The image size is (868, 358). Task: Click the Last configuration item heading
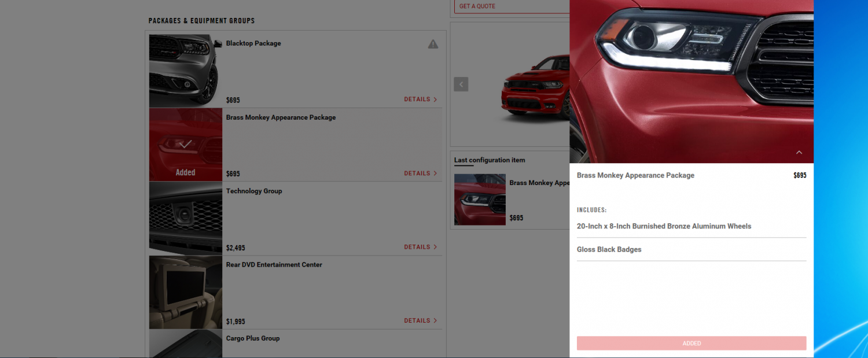coord(490,160)
